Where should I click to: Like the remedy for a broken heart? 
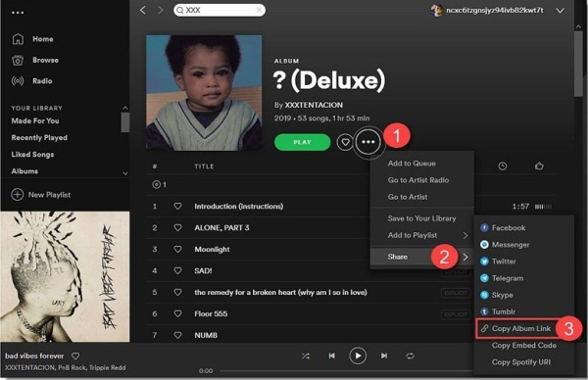[x=177, y=292]
